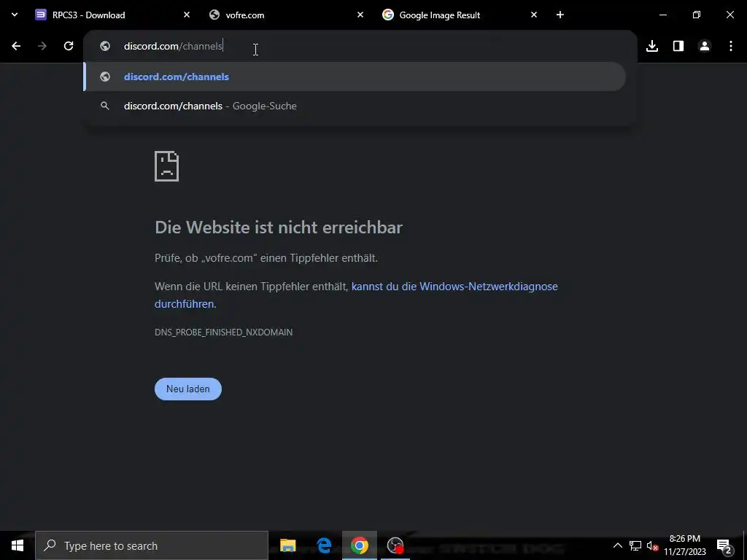Viewport: 747px width, 560px height.
Task: Click the muted volume tray icon
Action: tap(652, 546)
